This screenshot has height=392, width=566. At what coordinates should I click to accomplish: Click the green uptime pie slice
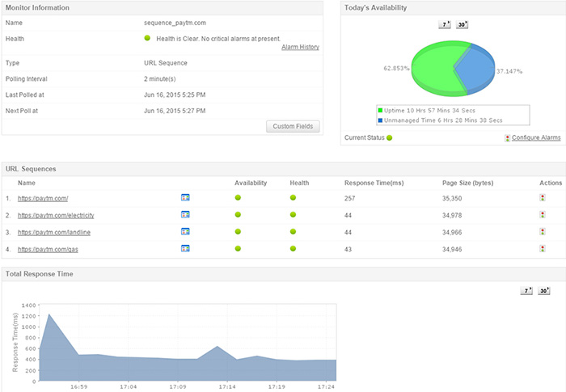click(433, 69)
